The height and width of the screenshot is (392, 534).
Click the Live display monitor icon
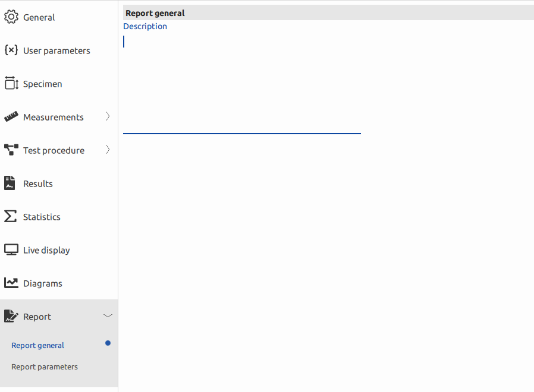(x=11, y=250)
